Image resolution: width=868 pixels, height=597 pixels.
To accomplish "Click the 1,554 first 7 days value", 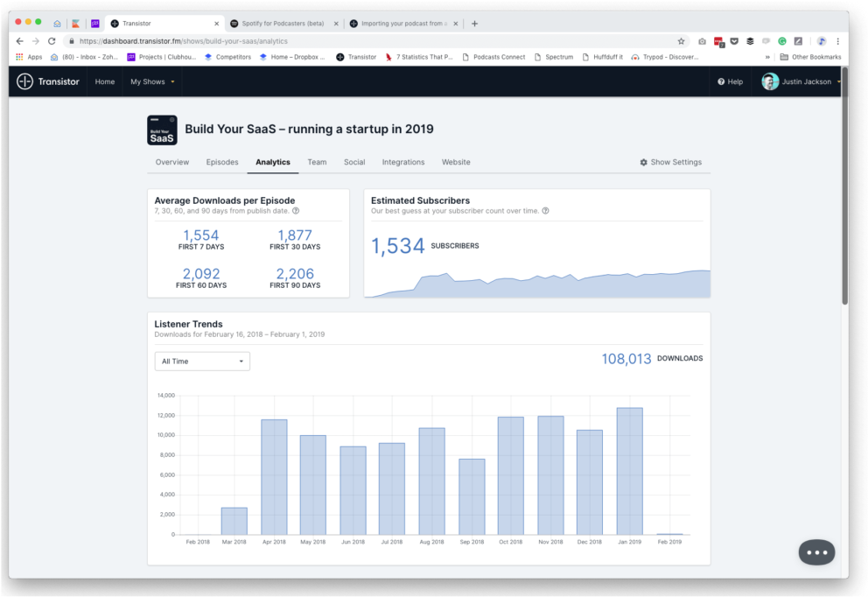I will [201, 235].
